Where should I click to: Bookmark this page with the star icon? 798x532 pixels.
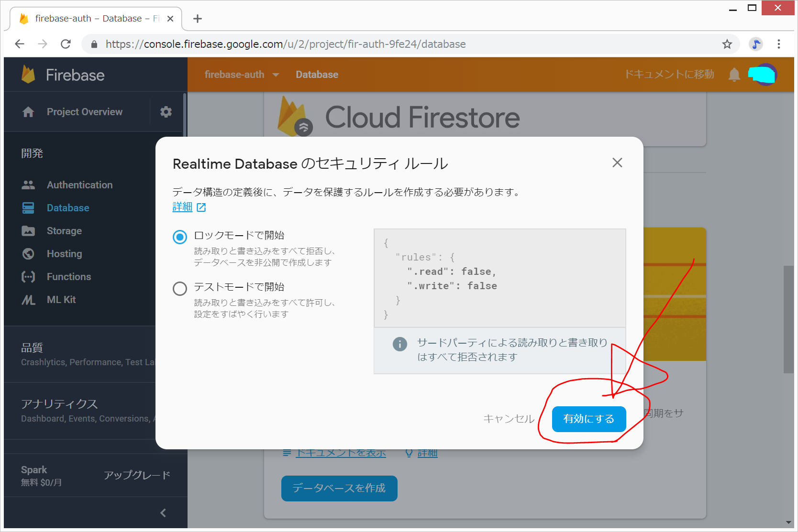tap(727, 44)
